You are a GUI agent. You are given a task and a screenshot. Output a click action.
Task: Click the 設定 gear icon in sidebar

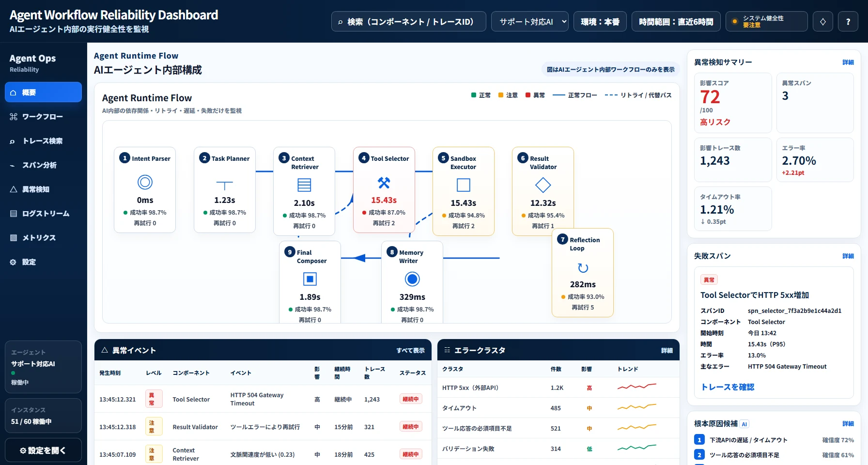coord(14,262)
